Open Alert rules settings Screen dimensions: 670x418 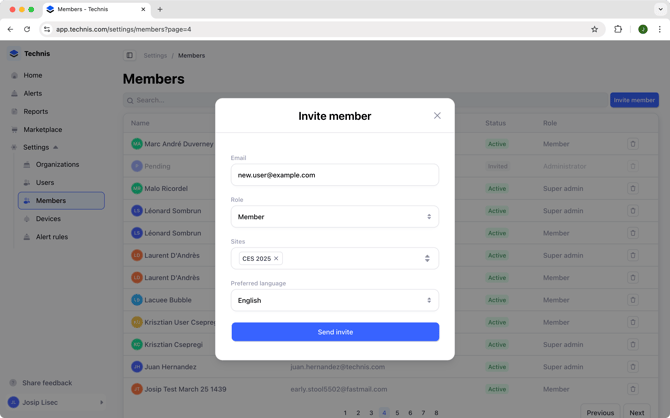[x=52, y=237]
